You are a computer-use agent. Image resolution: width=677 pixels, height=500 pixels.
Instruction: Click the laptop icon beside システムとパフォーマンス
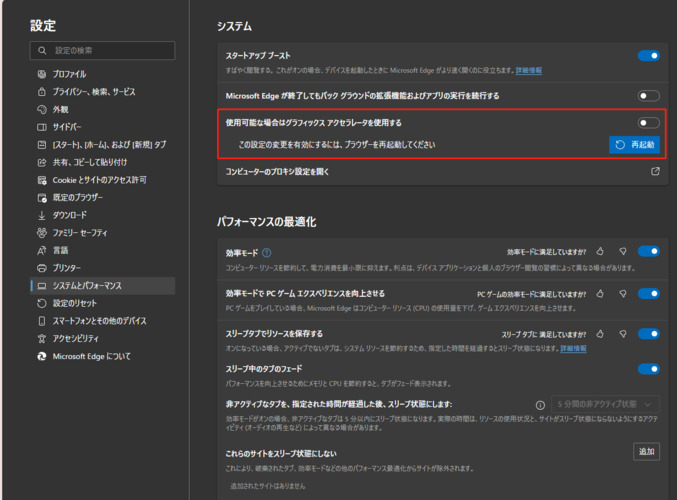41,286
